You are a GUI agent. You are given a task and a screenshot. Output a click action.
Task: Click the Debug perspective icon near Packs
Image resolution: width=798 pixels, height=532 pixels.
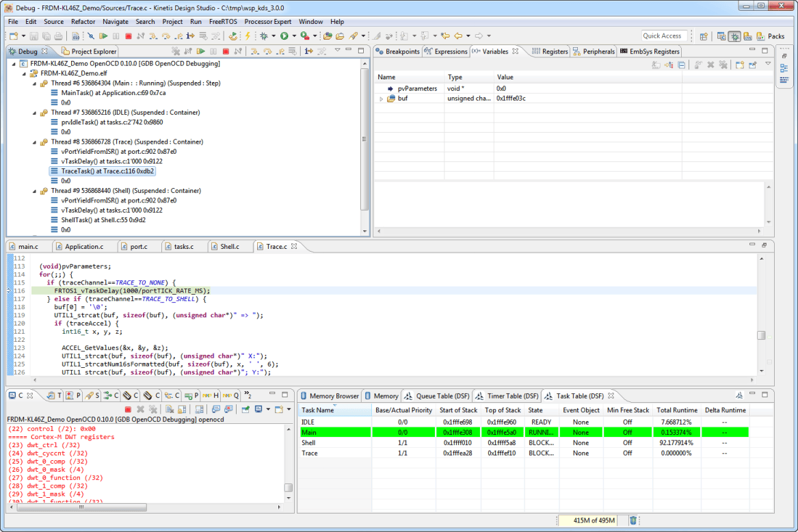click(734, 36)
